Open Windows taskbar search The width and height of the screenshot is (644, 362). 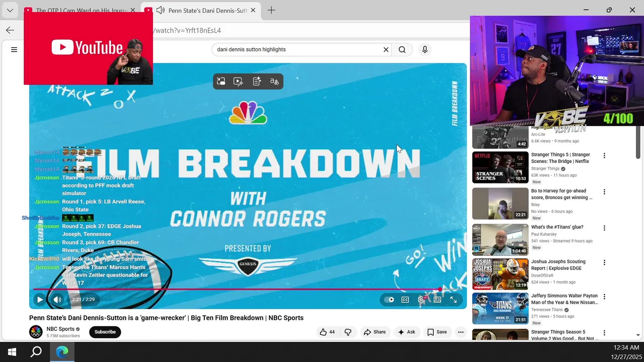pyautogui.click(x=36, y=352)
